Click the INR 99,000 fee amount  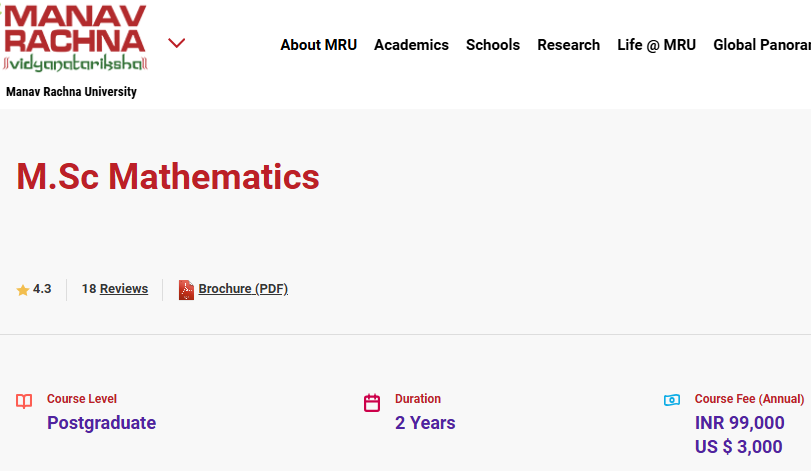click(739, 423)
